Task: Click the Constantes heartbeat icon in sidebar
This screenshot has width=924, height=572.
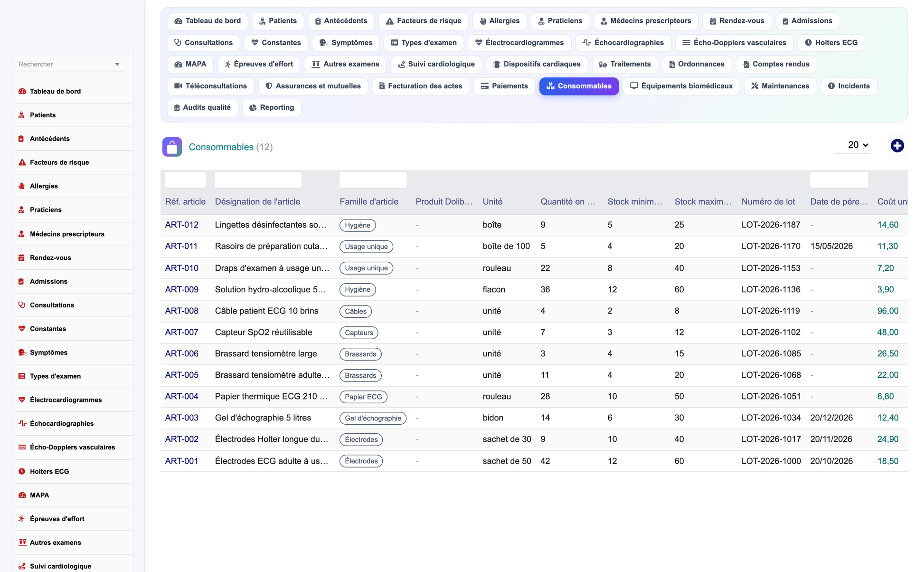Action: [x=22, y=329]
